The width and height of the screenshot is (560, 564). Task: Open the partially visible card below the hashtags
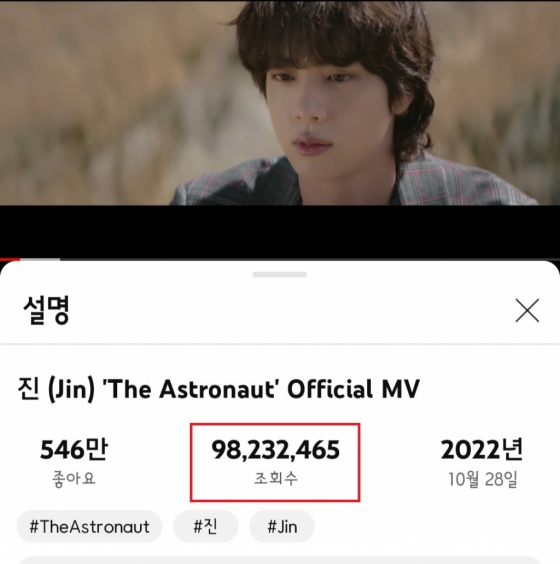(280, 560)
